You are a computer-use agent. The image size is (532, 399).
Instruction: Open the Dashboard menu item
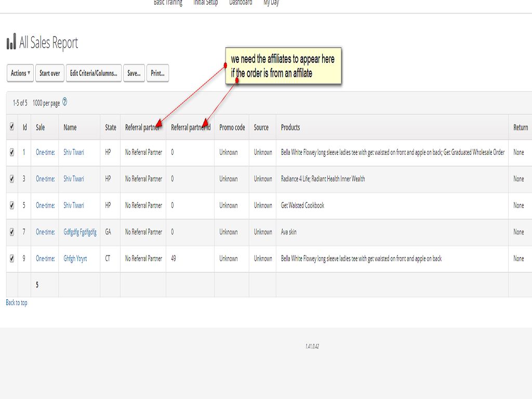[x=241, y=3]
